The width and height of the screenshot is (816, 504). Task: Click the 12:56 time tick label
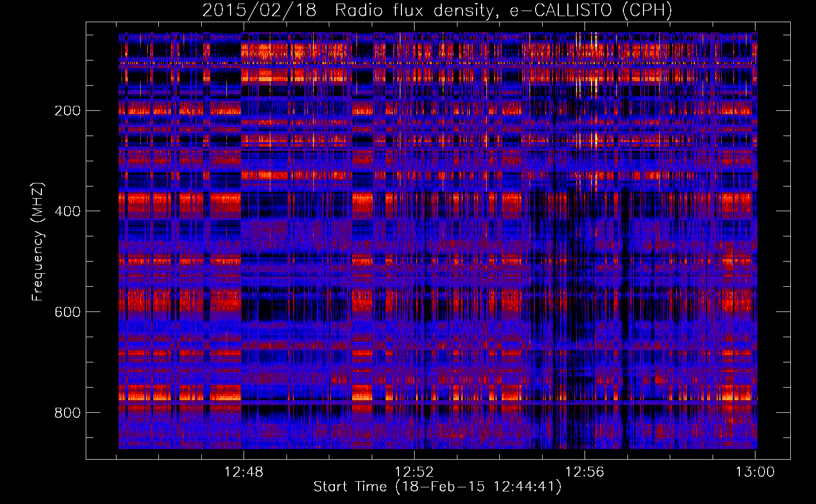[x=585, y=472]
